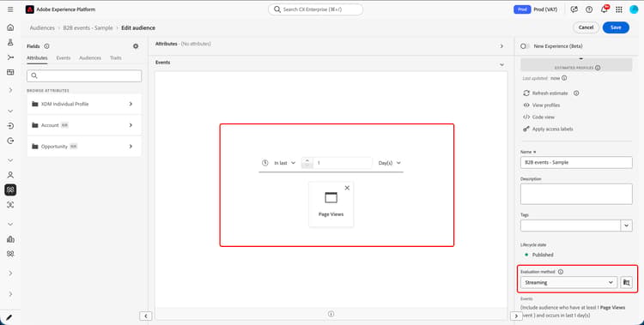Click the card icon in the sidebar

point(10,72)
